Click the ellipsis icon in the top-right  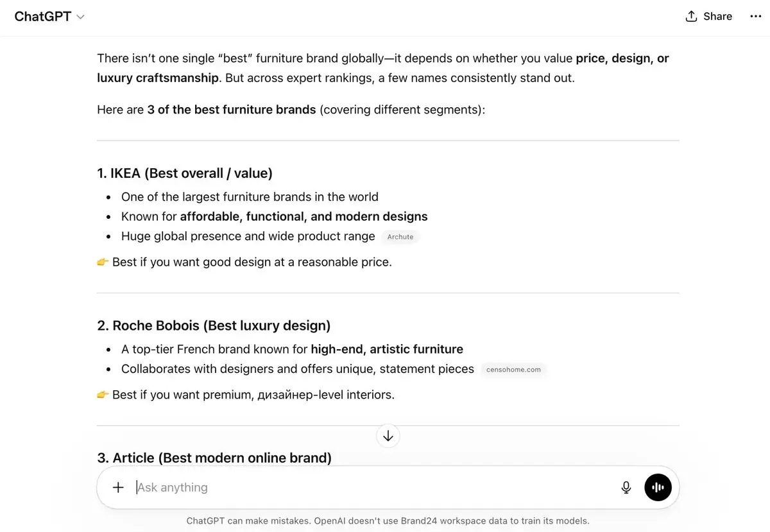tap(755, 16)
